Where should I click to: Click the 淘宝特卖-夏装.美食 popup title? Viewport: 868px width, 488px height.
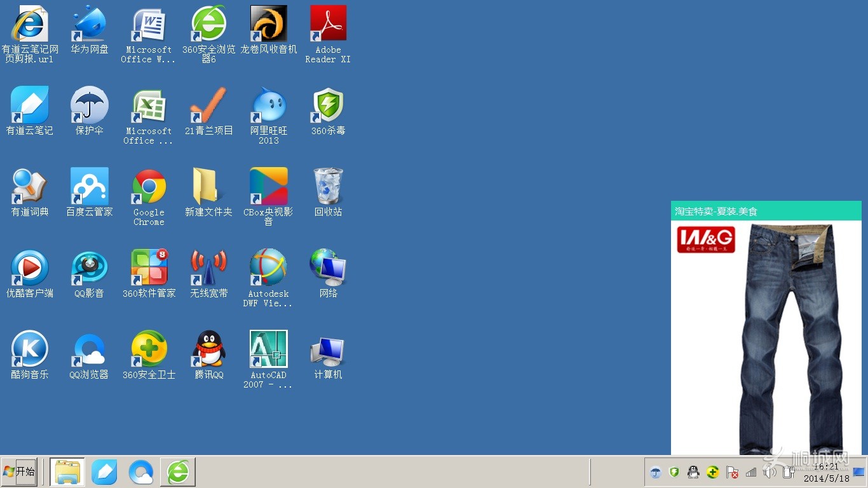click(716, 212)
